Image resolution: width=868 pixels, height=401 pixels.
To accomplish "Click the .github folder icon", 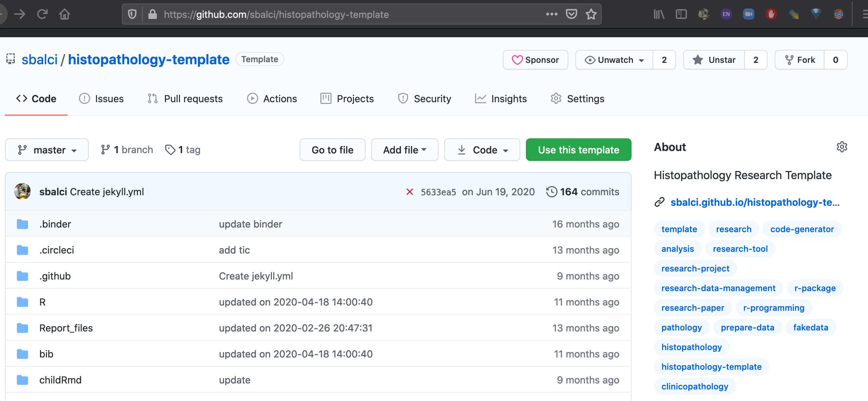I will pos(22,276).
